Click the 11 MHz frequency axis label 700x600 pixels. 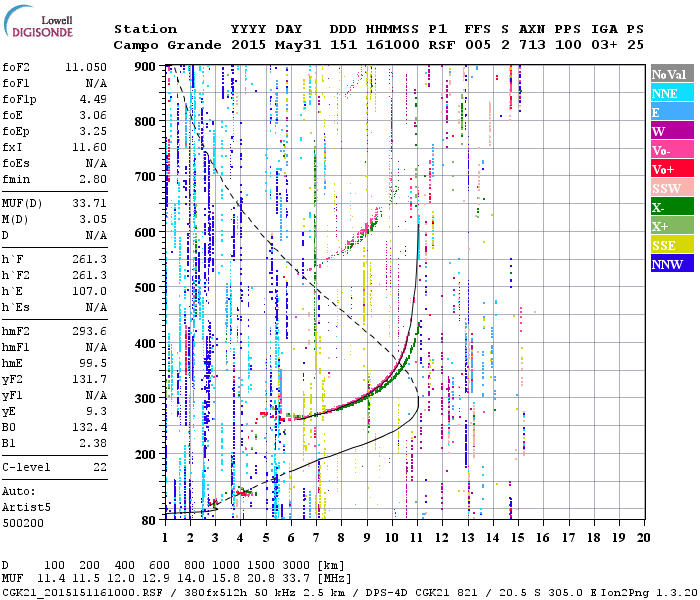(x=417, y=538)
